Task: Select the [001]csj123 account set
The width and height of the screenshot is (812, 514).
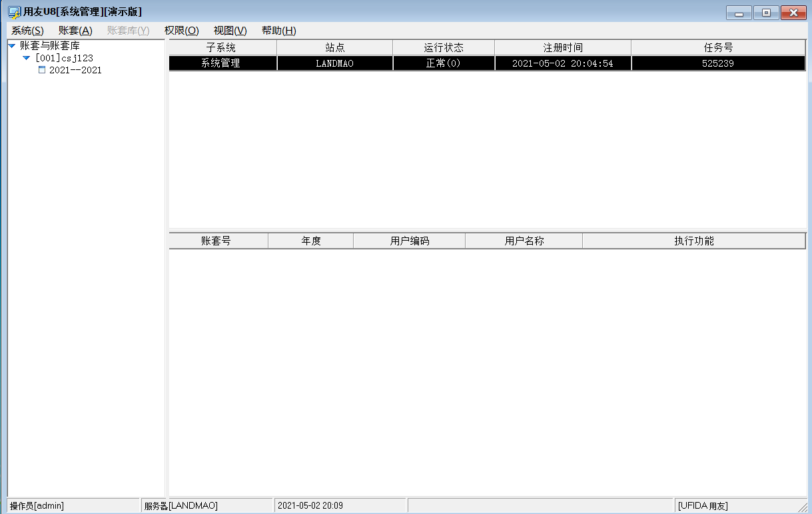Action: (x=65, y=58)
